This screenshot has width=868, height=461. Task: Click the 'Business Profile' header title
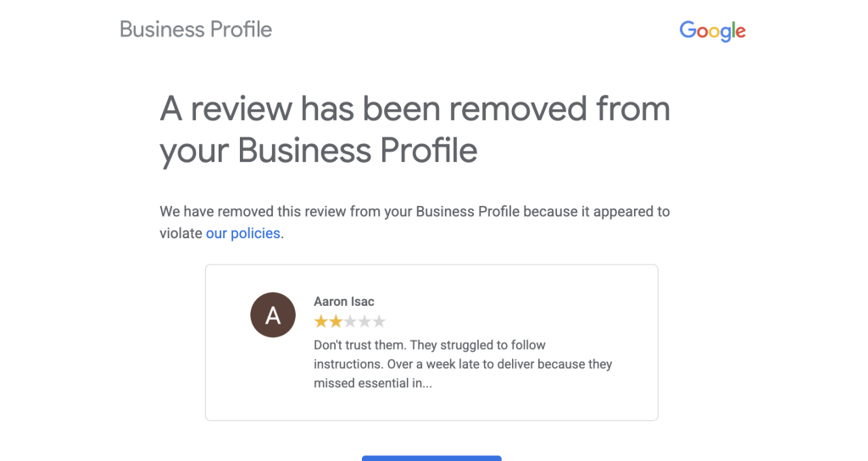pyautogui.click(x=196, y=30)
